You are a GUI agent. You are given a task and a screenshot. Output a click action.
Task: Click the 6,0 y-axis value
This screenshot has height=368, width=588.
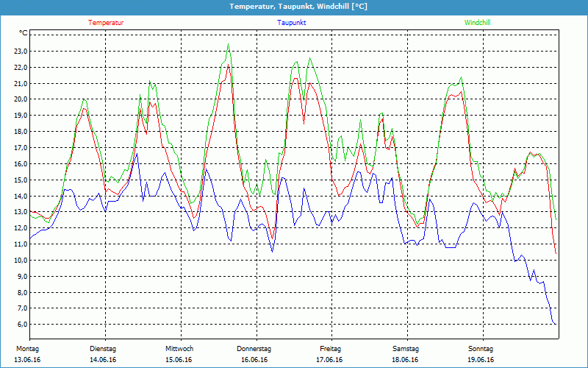coord(22,325)
